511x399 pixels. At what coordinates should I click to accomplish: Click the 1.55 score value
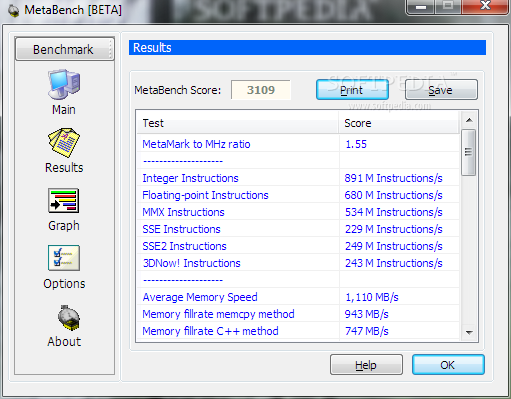pos(356,144)
